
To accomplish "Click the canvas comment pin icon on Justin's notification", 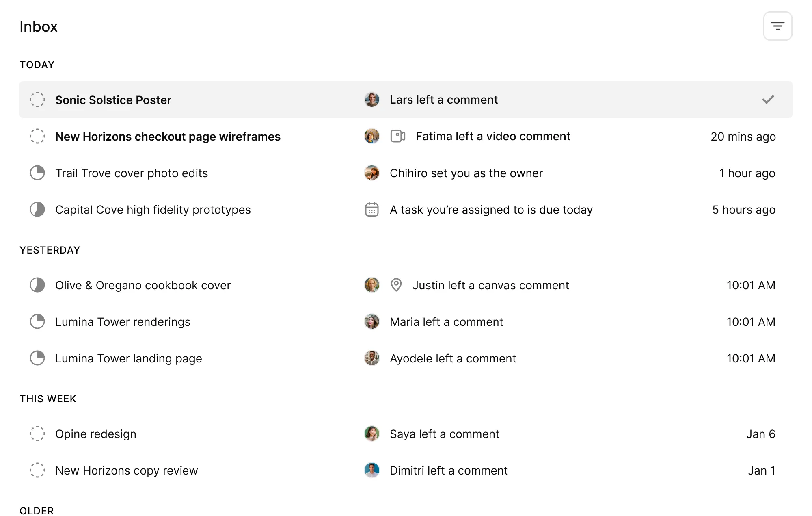I will (x=396, y=285).
